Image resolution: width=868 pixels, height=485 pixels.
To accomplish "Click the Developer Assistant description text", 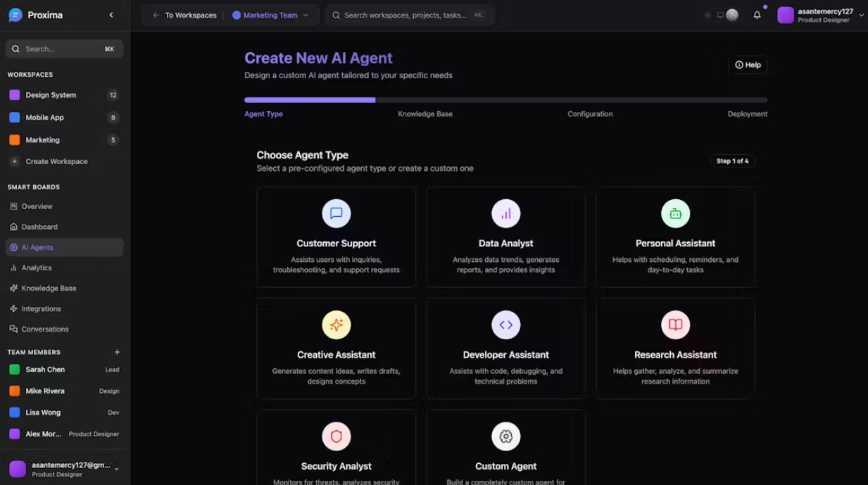I will (x=506, y=377).
